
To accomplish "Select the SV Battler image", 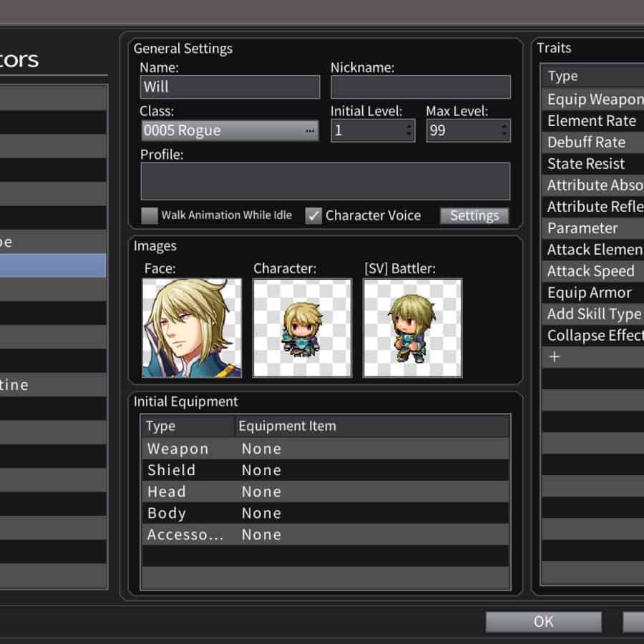I will [412, 328].
